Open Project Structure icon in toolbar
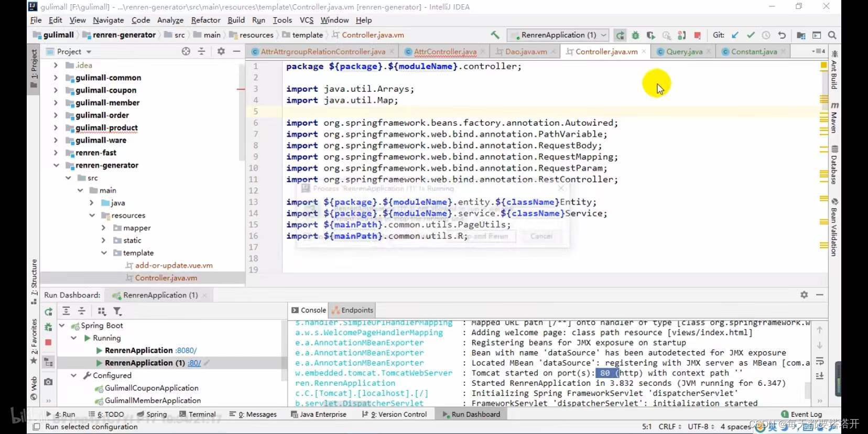 [801, 35]
